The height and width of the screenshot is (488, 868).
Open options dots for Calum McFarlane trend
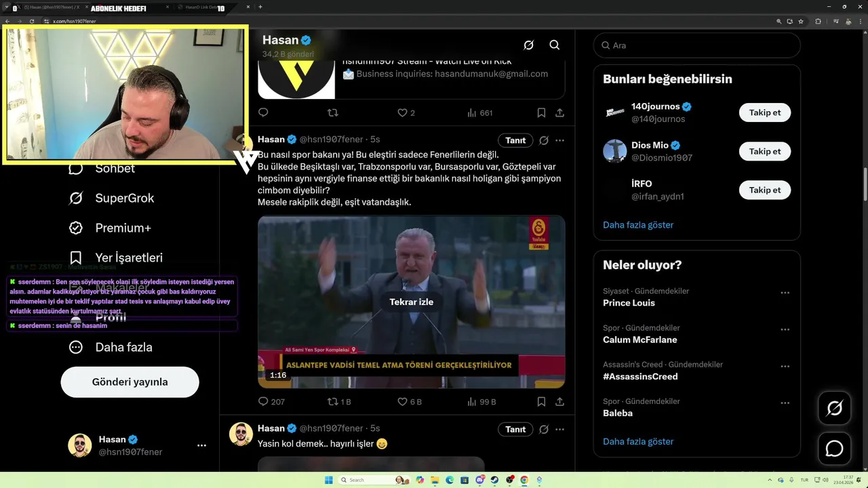pyautogui.click(x=785, y=329)
